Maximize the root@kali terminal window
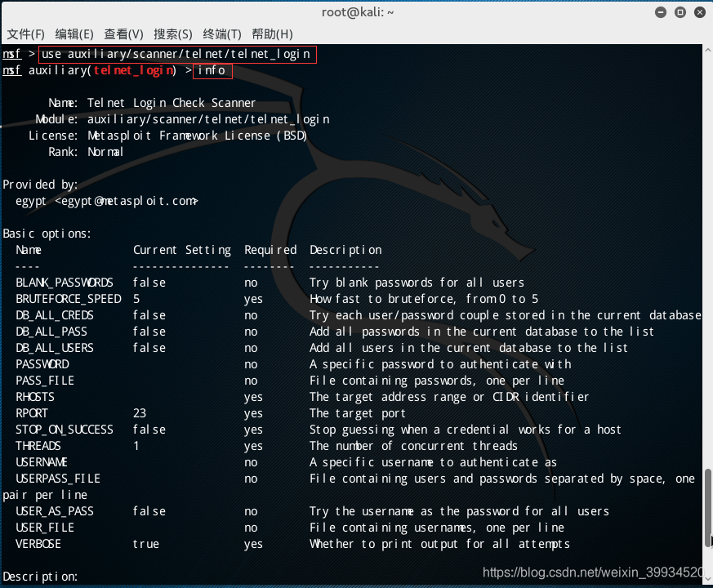Screen dimensions: 713x588 click(x=680, y=12)
